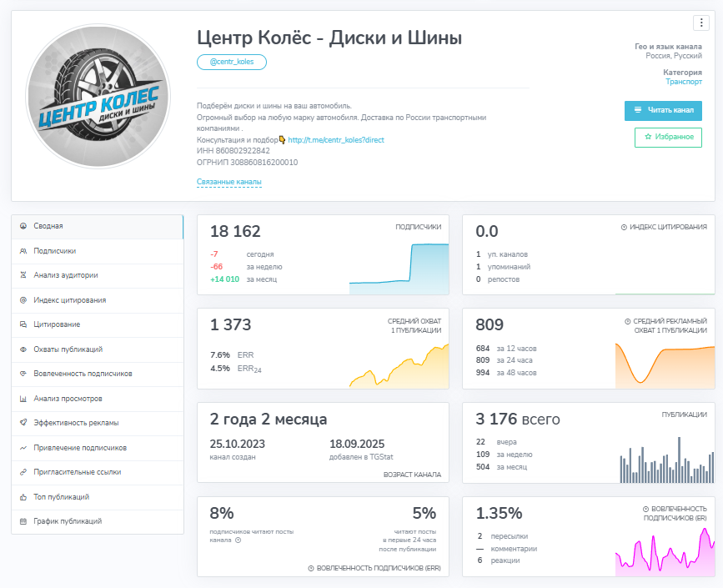Image resolution: width=723 pixels, height=588 pixels.
Task: Click the Привлечение подписчиков trend icon
Action: pyautogui.click(x=23, y=448)
